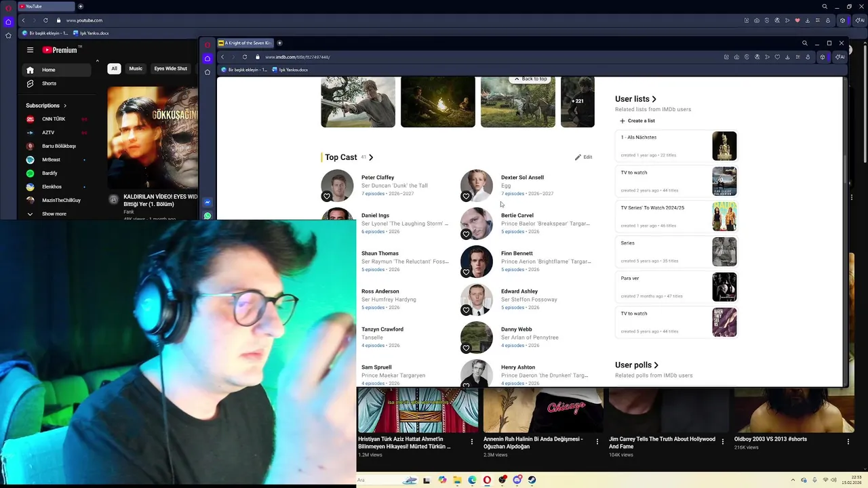Open the taskbar volume icon
Viewport: 868px width, 488px height.
point(833,480)
